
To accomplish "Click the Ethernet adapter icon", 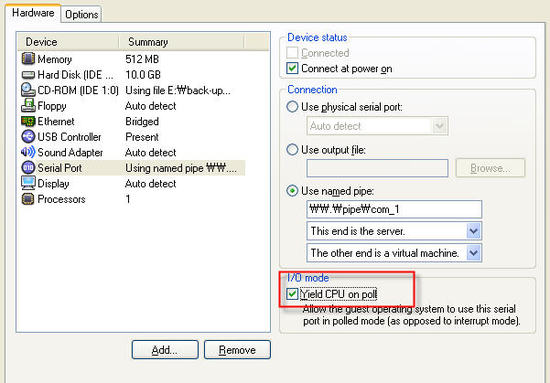I will [x=28, y=121].
